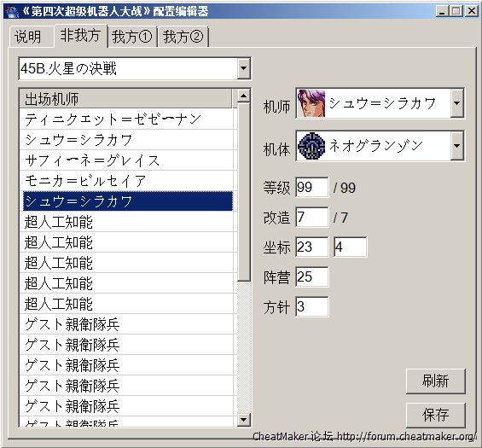Click the list scroll down arrow
Viewport: 482px width, 448px height.
pyautogui.click(x=243, y=419)
